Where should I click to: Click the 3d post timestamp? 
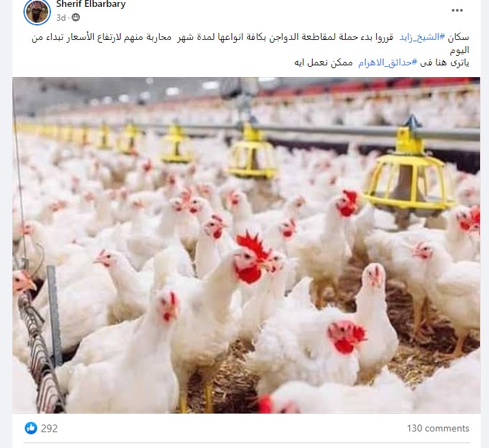pyautogui.click(x=61, y=18)
